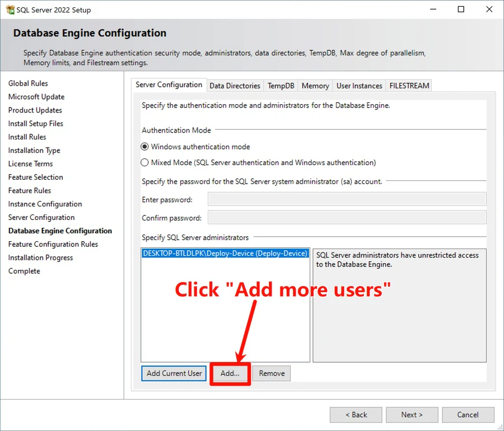The image size is (504, 431).
Task: Maximize the SQL Server Setup window
Action: pos(461,10)
